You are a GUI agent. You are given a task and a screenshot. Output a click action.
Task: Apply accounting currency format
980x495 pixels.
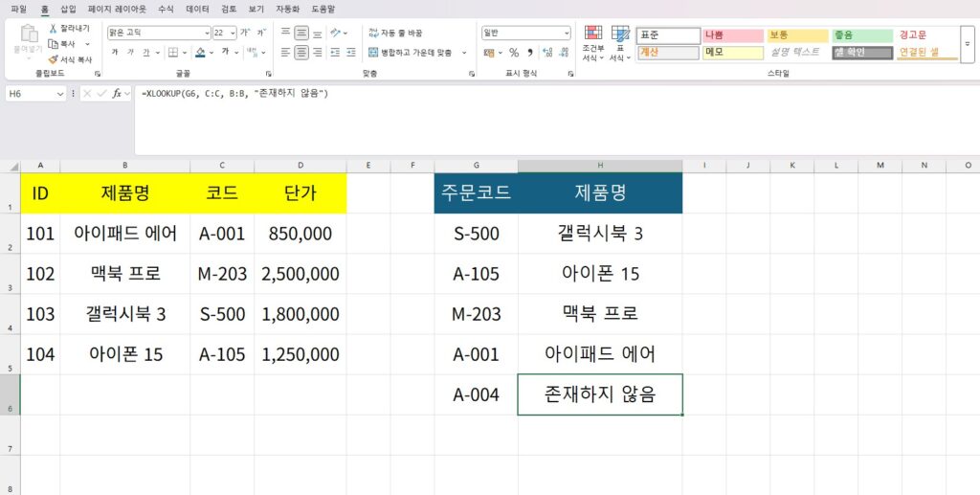tap(489, 53)
